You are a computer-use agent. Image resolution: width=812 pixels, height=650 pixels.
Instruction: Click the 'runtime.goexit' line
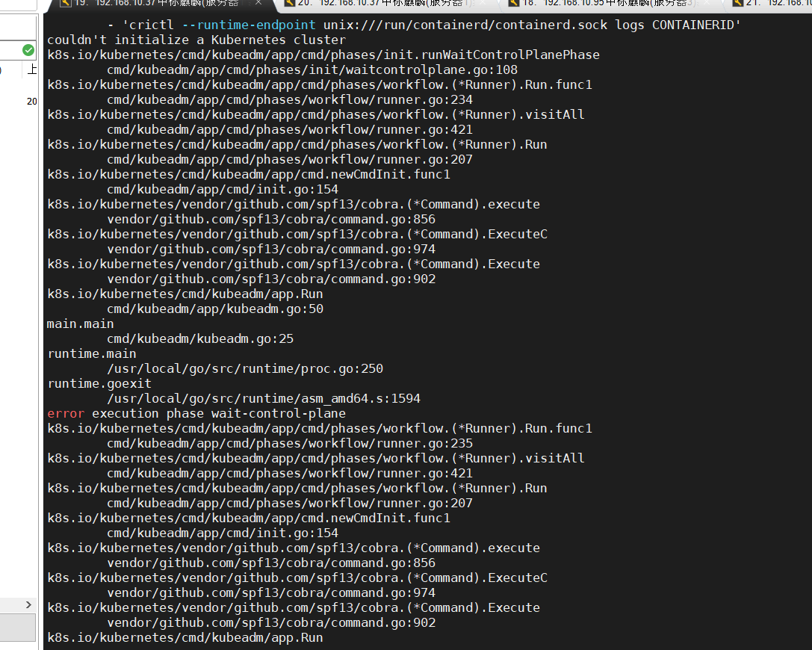pos(99,384)
